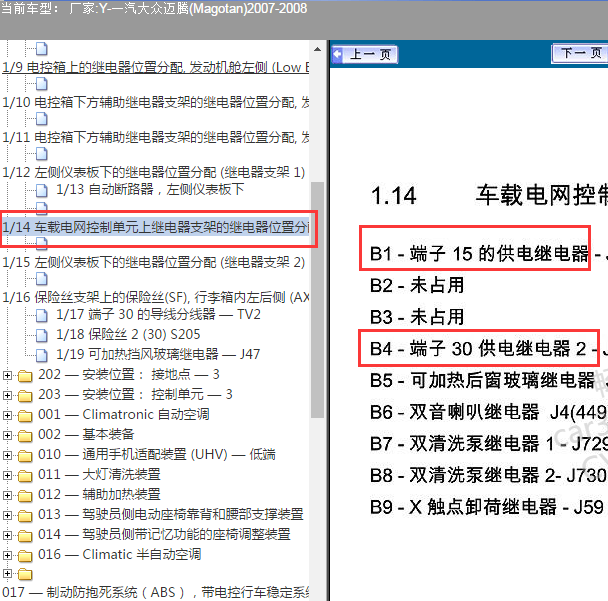Open tree item 1/10 电控箱下方辅助继电器支架
Screen dimensions: 608x601
(x=156, y=102)
